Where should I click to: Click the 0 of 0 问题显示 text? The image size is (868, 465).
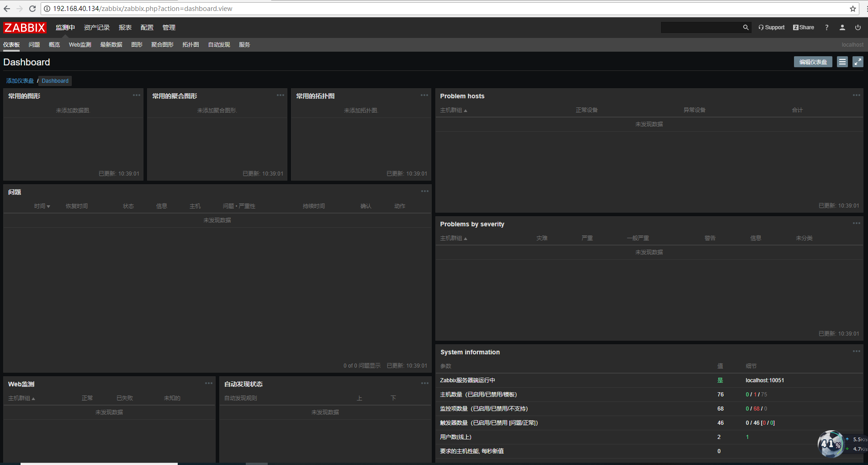click(362, 366)
